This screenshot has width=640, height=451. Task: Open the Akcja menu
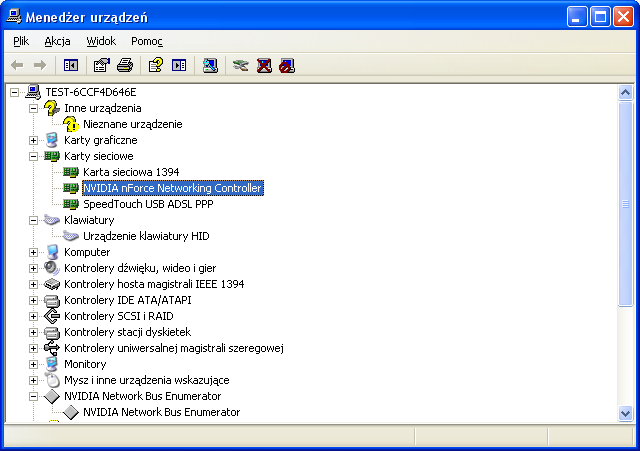pyautogui.click(x=57, y=41)
